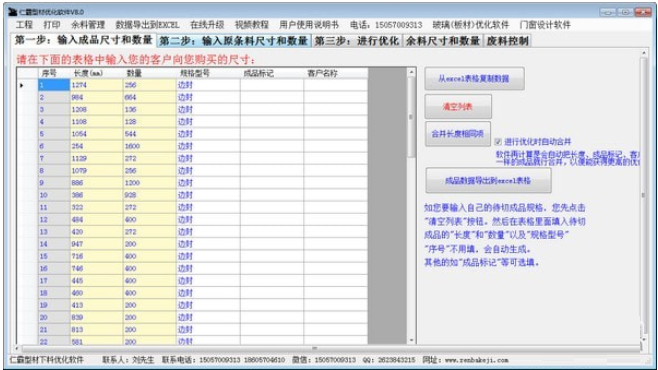Select length cell 1129 in row 7

pos(97,159)
